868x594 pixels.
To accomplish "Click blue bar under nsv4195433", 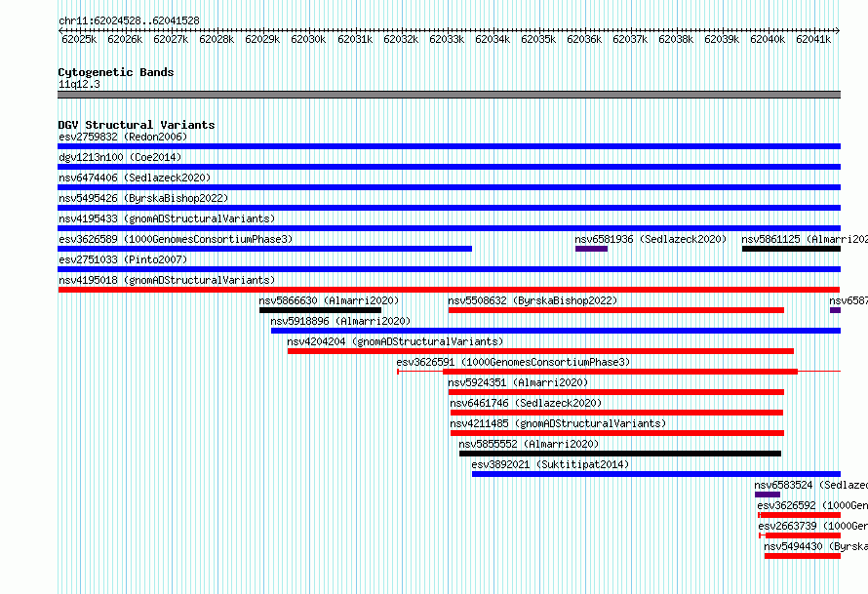I will tap(449, 228).
